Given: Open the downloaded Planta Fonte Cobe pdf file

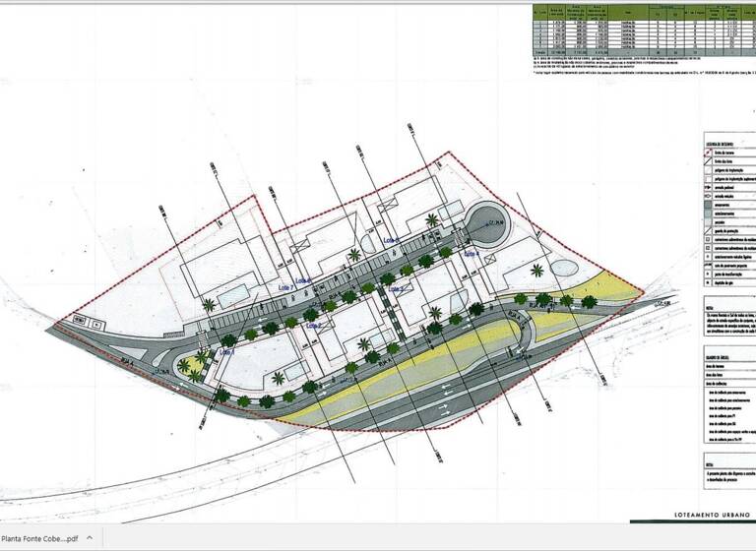Looking at the screenshot, I should 39,538.
